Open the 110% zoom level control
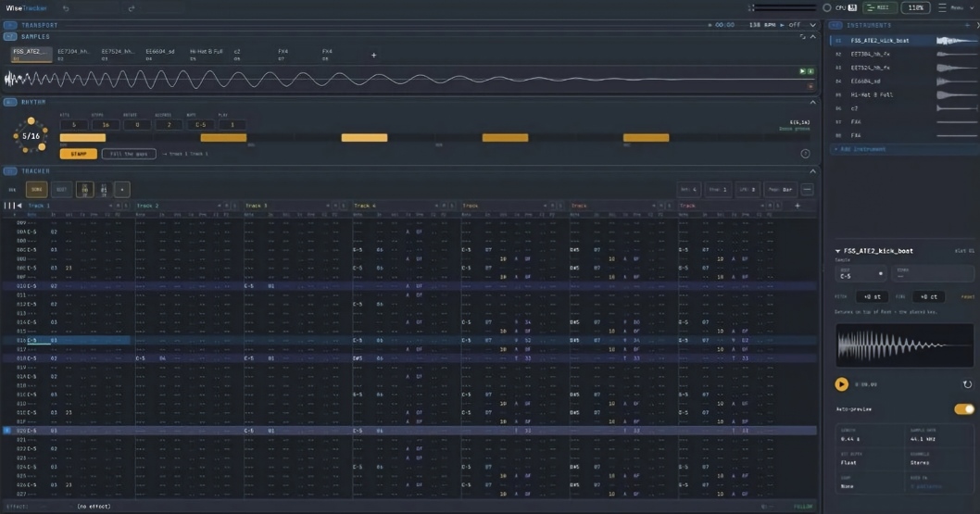Image resolution: width=980 pixels, height=514 pixels. click(916, 7)
